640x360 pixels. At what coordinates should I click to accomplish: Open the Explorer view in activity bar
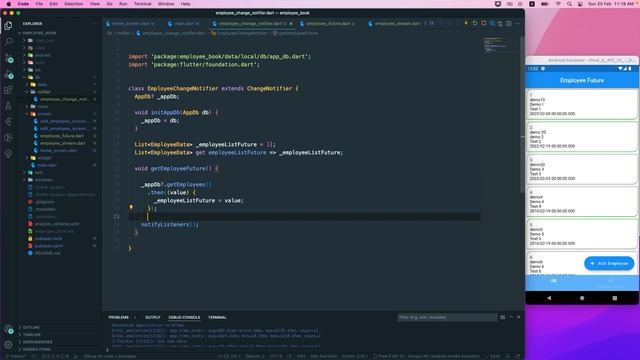click(8, 26)
